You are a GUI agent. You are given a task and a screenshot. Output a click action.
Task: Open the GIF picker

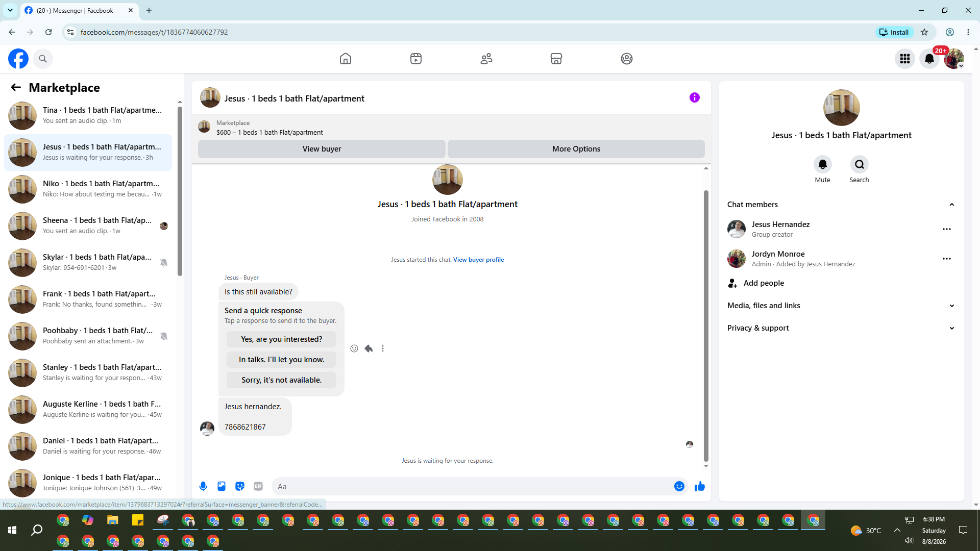[x=258, y=486]
